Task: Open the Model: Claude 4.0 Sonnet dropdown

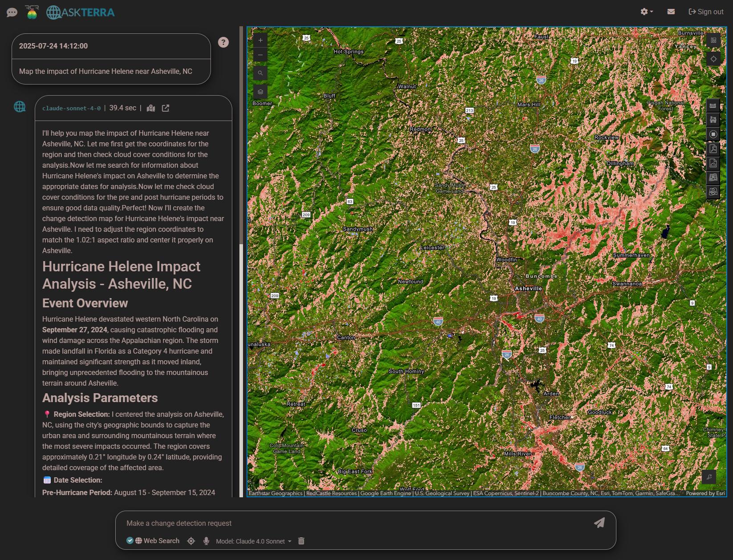Action: click(252, 541)
